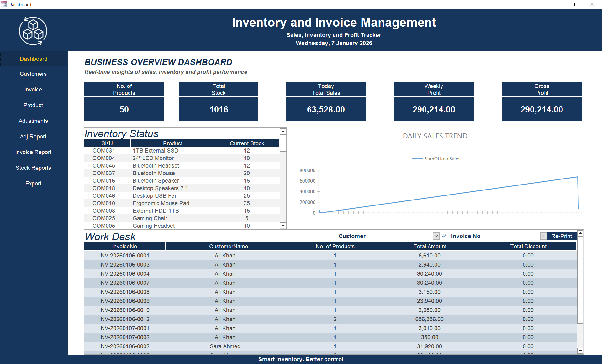Click the CustomerName column header
The height and width of the screenshot is (364, 602).
click(229, 247)
